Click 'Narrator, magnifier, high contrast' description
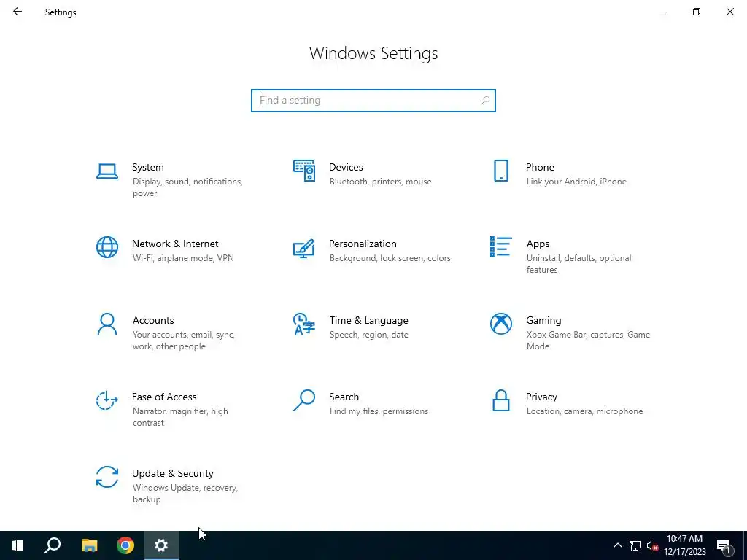This screenshot has height=560, width=747. tap(180, 417)
